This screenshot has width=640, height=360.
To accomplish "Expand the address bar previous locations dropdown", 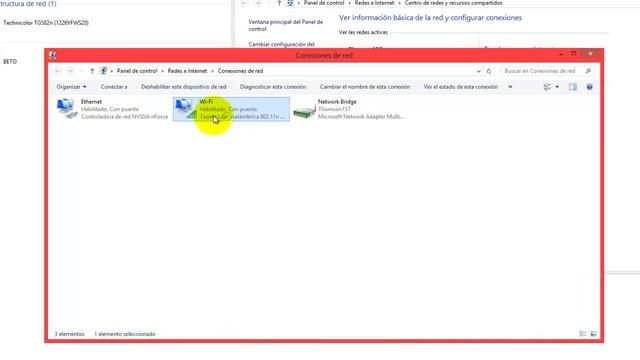I will [x=478, y=71].
